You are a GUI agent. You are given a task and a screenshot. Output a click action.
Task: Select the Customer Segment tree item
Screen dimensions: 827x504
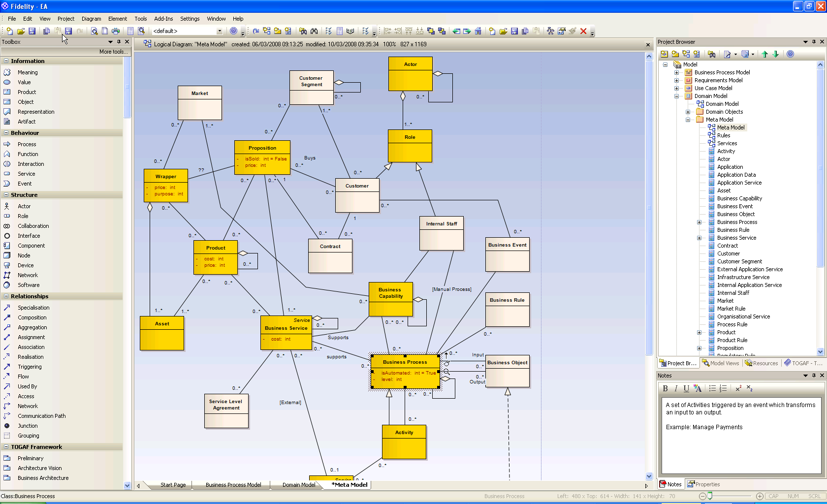(x=739, y=261)
